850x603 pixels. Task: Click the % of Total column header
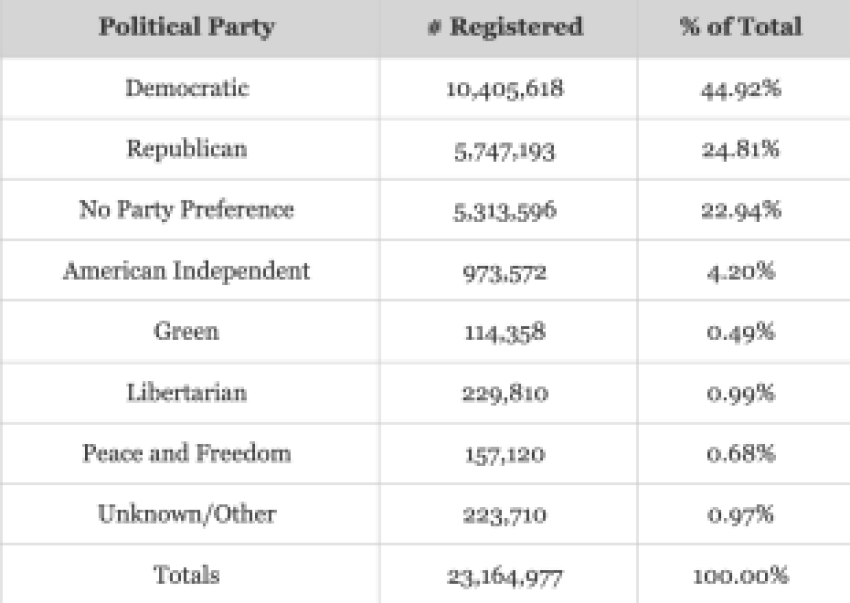click(741, 26)
